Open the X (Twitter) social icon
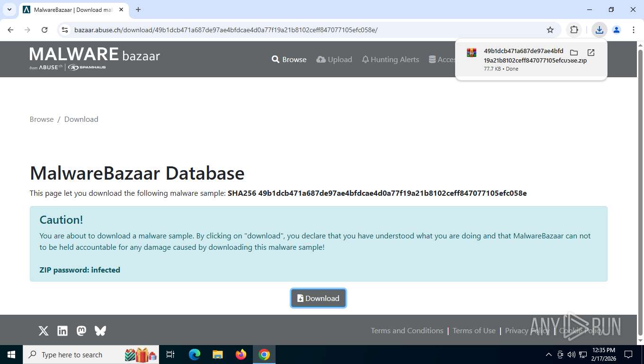Viewport: 644px width, 364px height. click(x=44, y=331)
